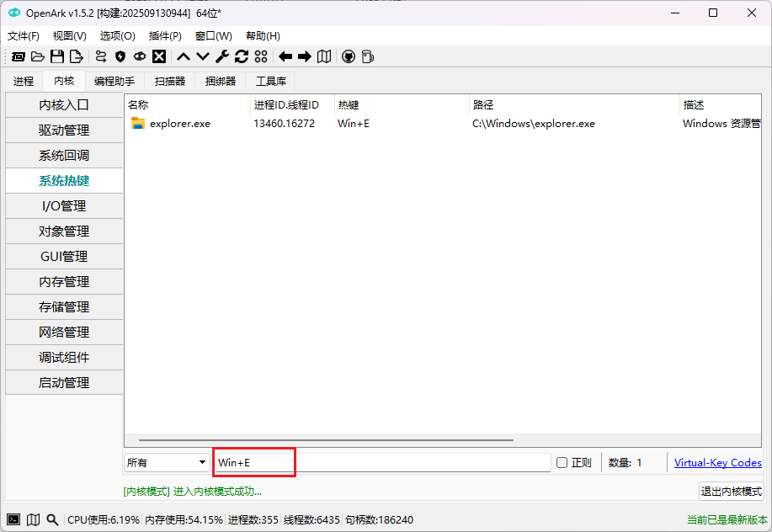
Task: Open the 文件(F) menu
Action: click(23, 36)
